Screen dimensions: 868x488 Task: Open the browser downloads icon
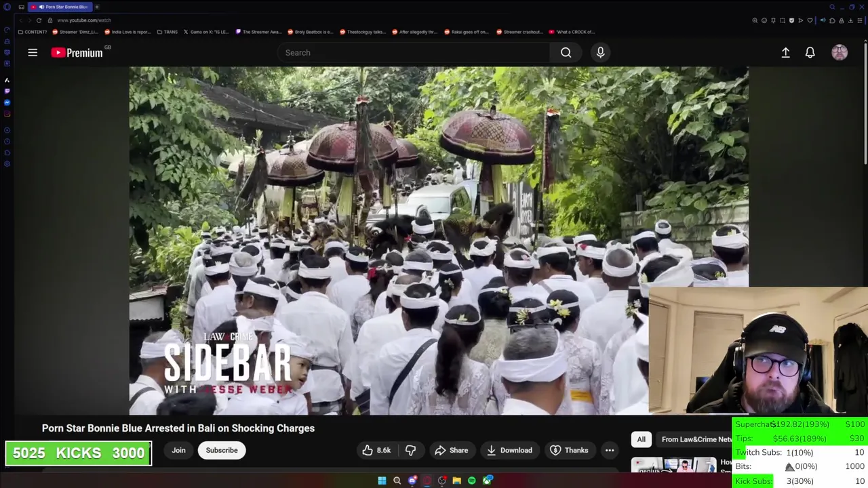click(x=850, y=20)
